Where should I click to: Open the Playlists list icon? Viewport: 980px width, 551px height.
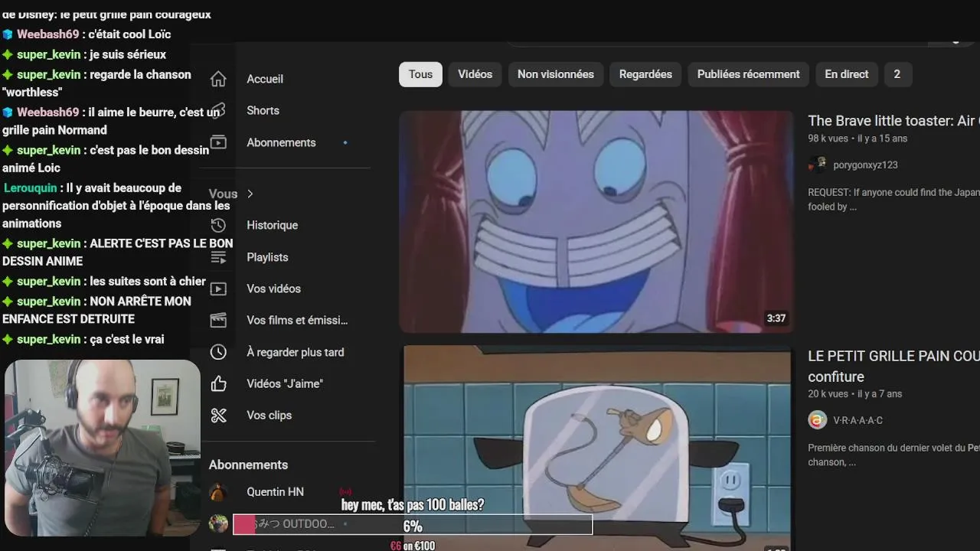218,257
